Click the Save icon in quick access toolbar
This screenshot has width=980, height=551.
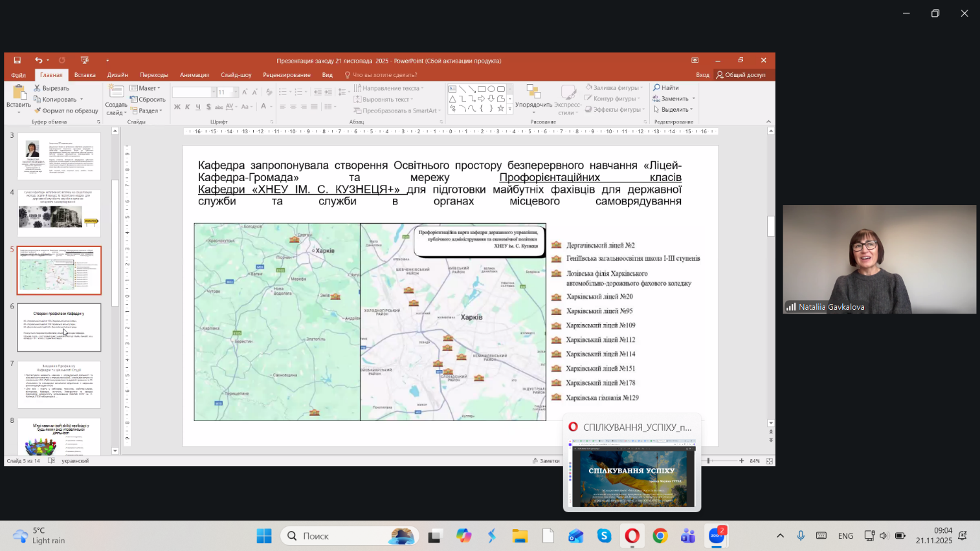pyautogui.click(x=17, y=60)
